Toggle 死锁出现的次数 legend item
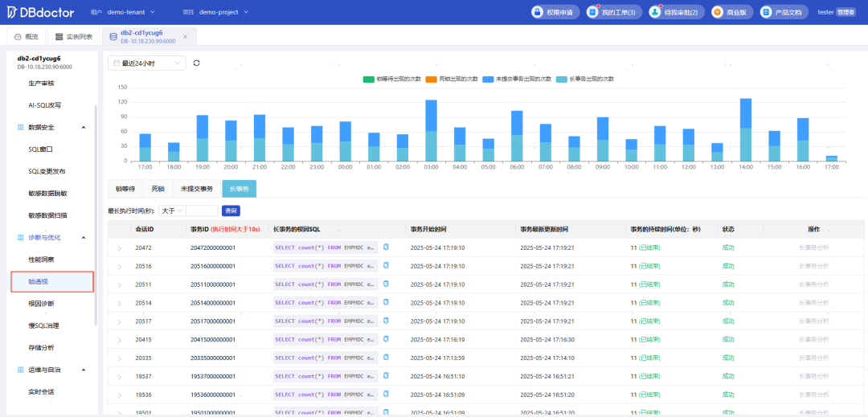 point(451,79)
